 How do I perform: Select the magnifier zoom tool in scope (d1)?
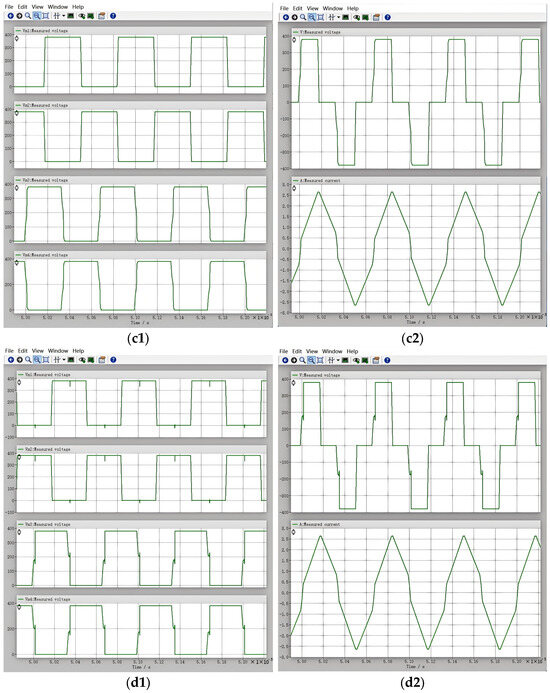(28, 360)
